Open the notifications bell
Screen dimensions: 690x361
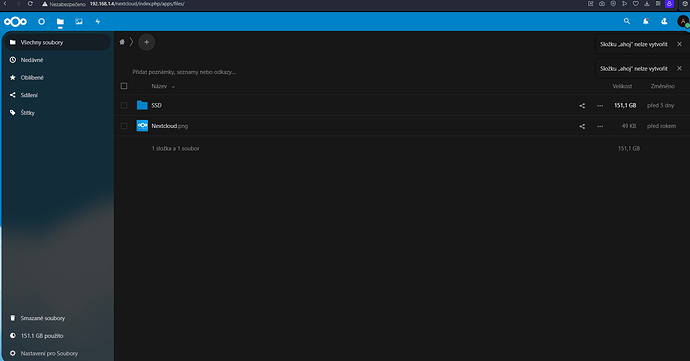tap(646, 21)
